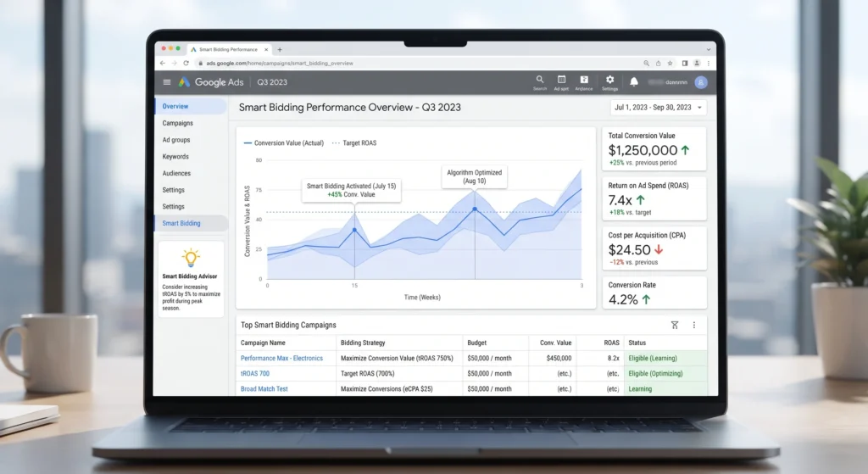Click the Conversion Rate 4.2% card
The width and height of the screenshot is (868, 474).
654,293
